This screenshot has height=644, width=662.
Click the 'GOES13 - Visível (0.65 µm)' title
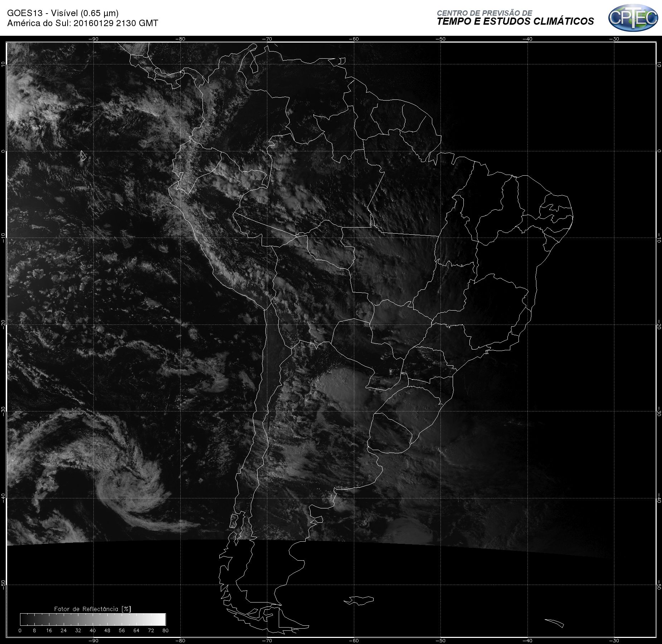[x=63, y=13]
